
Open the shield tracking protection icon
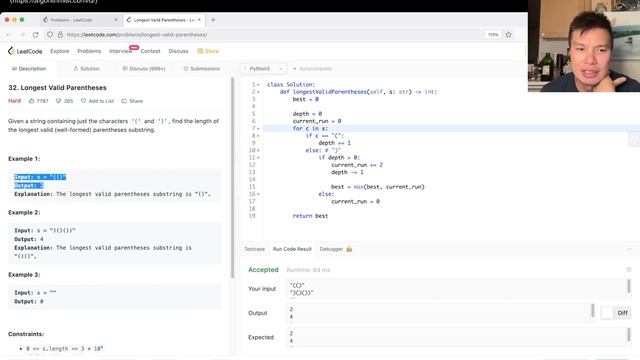click(x=50, y=35)
